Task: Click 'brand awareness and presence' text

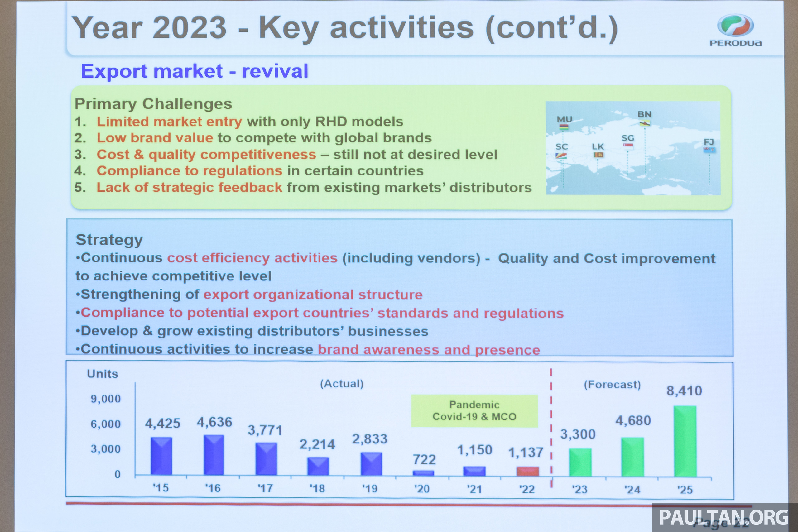Action: click(x=429, y=350)
